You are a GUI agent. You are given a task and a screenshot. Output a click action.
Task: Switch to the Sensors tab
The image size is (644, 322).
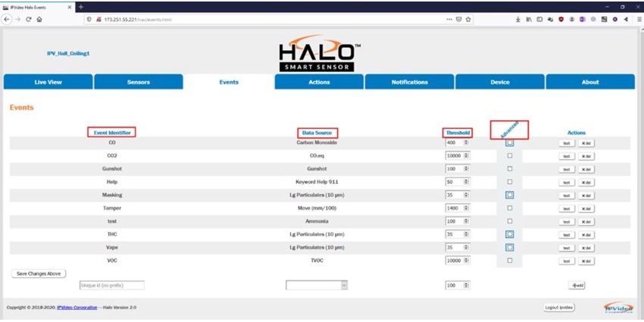coord(139,82)
